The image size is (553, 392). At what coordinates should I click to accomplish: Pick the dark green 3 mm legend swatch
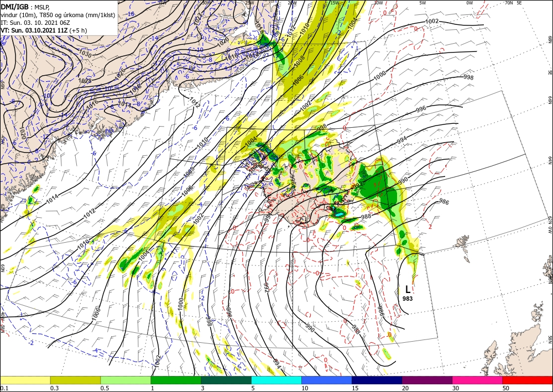tap(226, 380)
